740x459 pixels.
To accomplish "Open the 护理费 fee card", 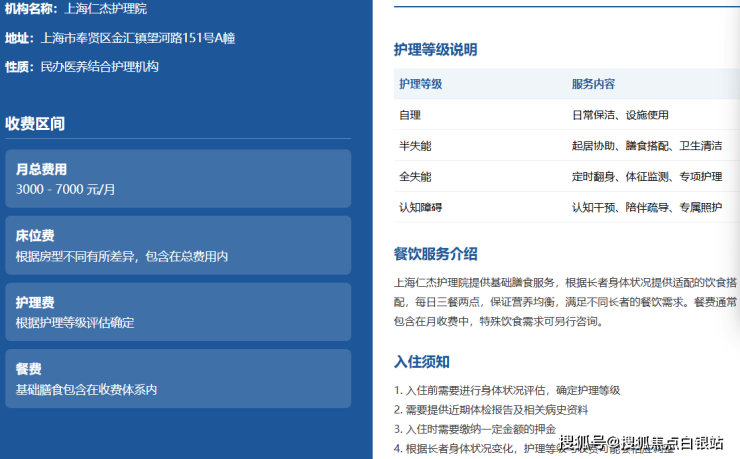I will click(x=178, y=312).
